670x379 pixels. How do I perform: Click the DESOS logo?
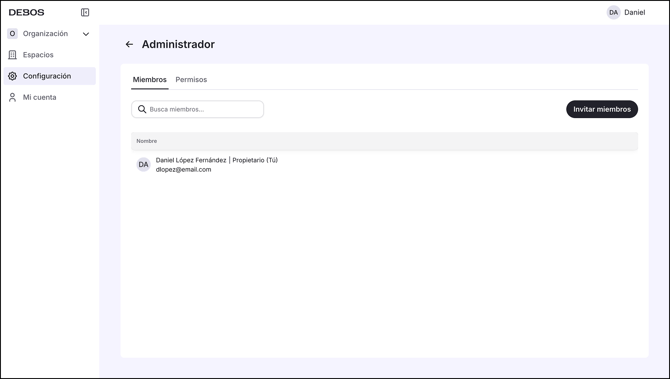[26, 12]
